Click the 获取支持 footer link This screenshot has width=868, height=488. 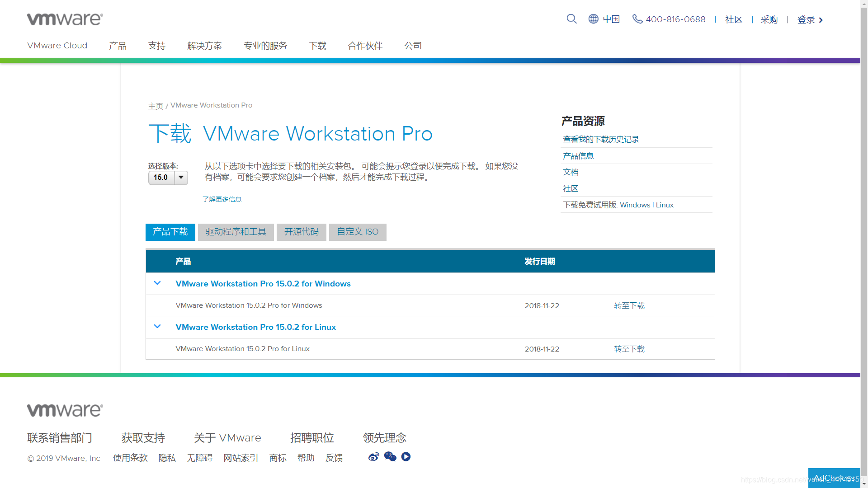click(x=143, y=438)
